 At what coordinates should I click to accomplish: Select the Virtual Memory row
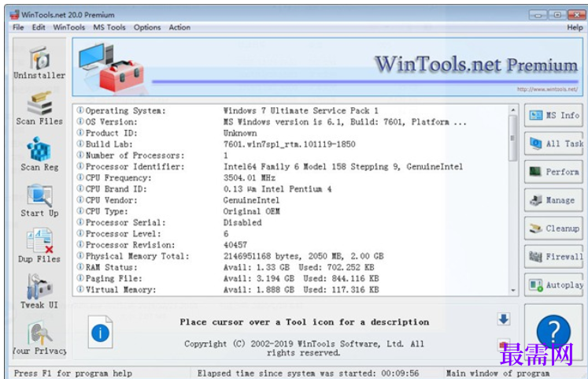(x=290, y=290)
